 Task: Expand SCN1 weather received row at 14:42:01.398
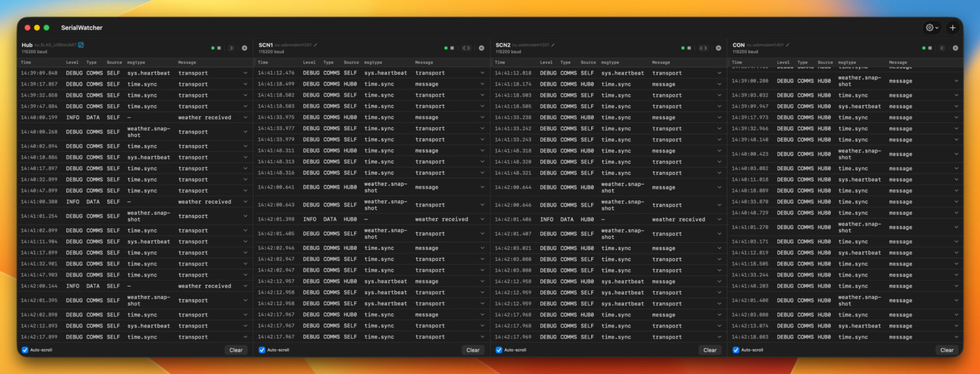tap(482, 219)
